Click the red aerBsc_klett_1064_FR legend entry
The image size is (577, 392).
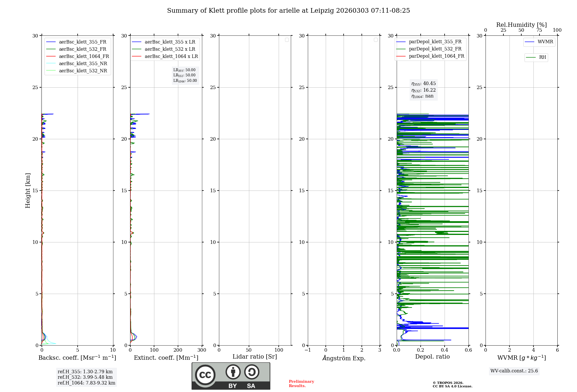tap(84, 56)
